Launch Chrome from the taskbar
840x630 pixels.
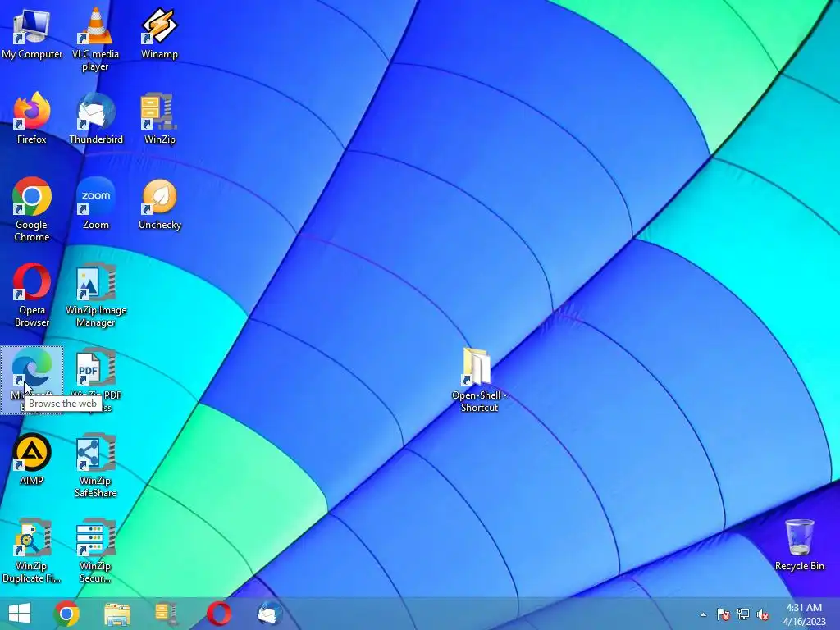tap(66, 614)
